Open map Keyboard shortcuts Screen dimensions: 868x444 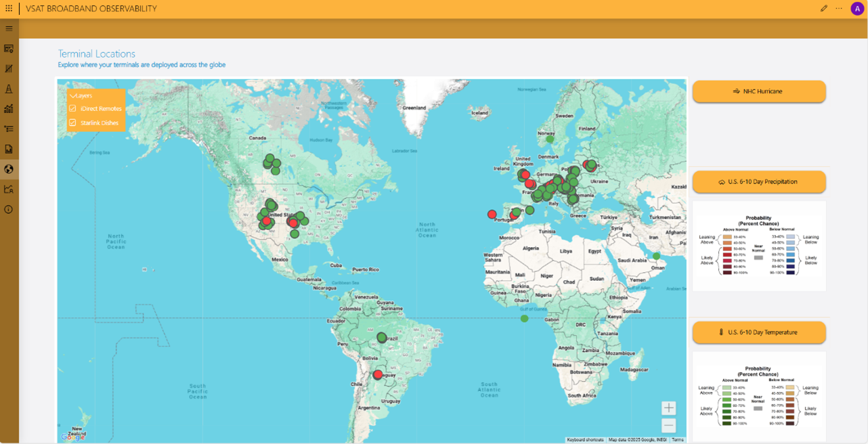585,440
